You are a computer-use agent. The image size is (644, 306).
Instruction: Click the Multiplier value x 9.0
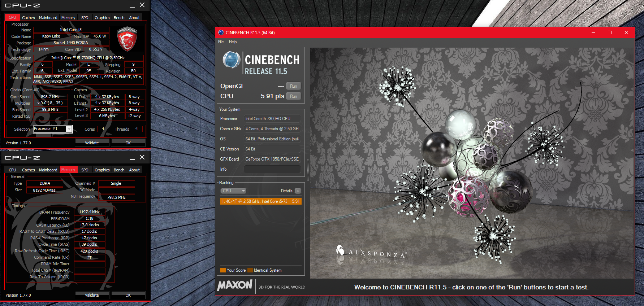[50, 103]
